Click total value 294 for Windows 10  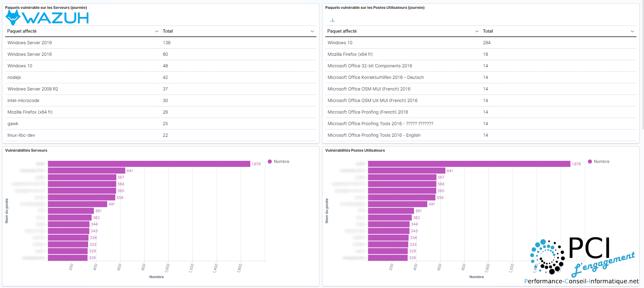pos(487,43)
